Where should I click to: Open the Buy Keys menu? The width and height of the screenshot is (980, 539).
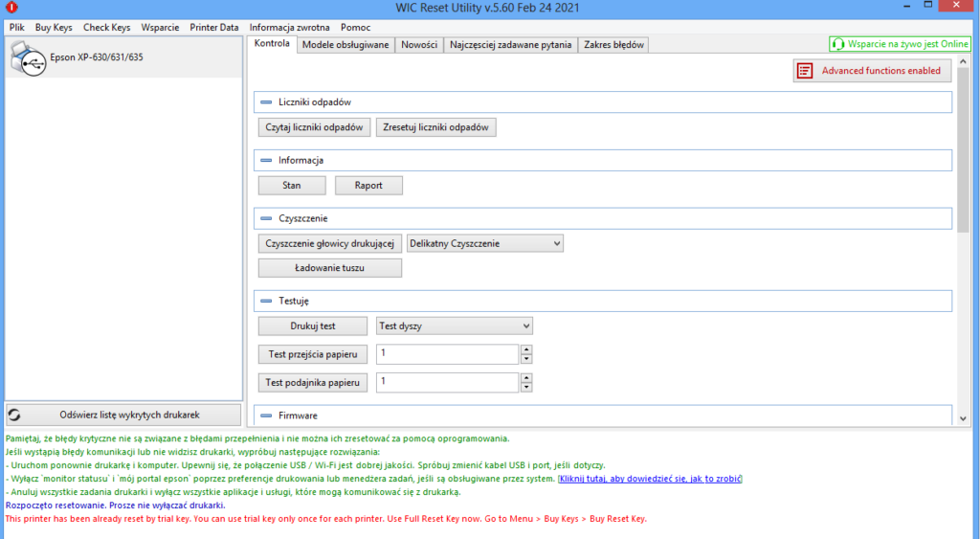tap(54, 27)
